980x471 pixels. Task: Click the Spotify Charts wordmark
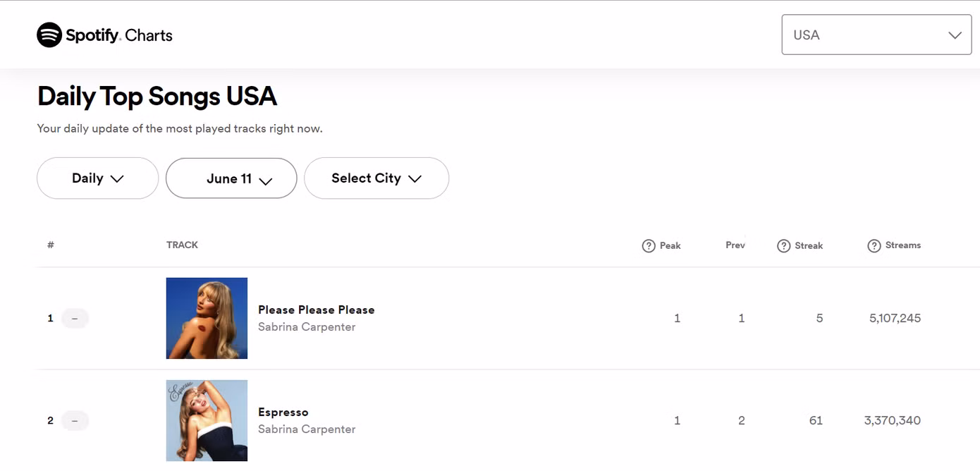tap(119, 35)
